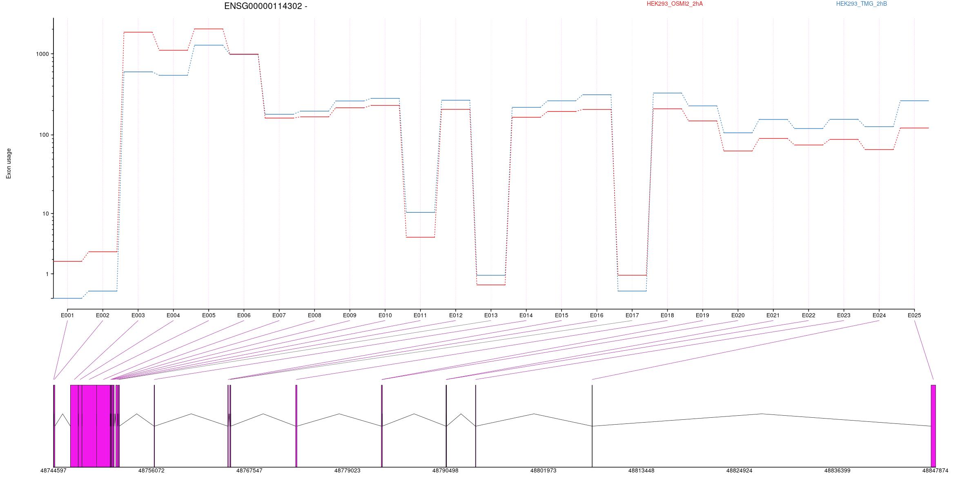
Task: Click the E008 exon label
Action: click(314, 315)
